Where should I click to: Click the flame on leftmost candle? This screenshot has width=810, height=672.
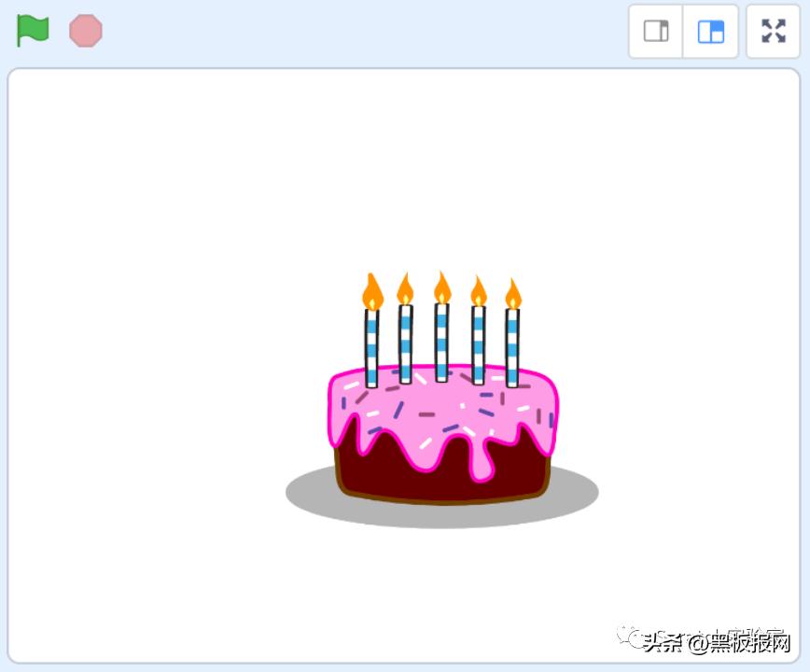tap(372, 291)
